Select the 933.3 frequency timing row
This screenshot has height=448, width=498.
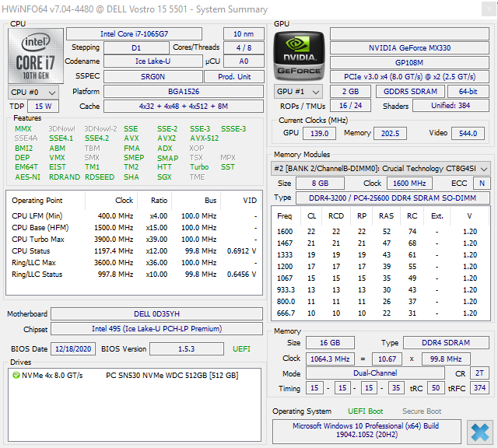click(381, 290)
